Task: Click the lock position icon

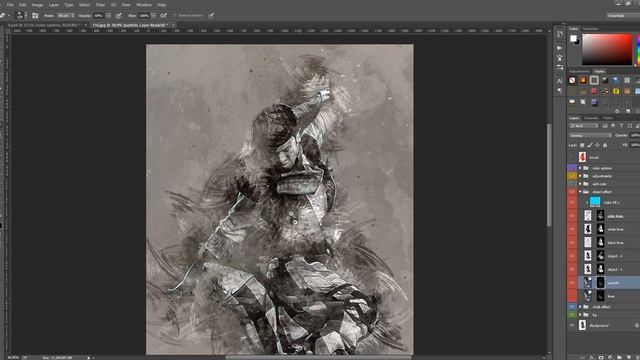Action: (x=598, y=145)
